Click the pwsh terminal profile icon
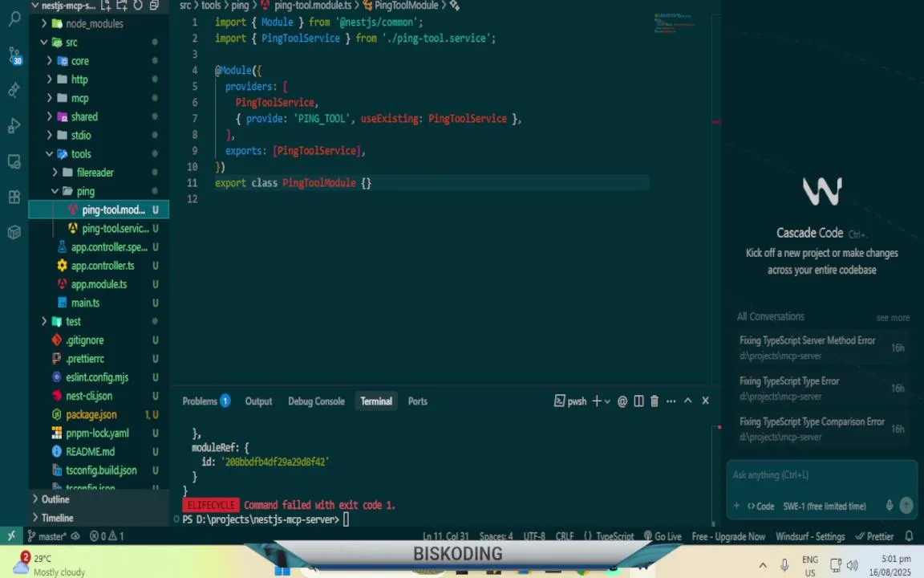The image size is (924, 578). pyautogui.click(x=559, y=401)
